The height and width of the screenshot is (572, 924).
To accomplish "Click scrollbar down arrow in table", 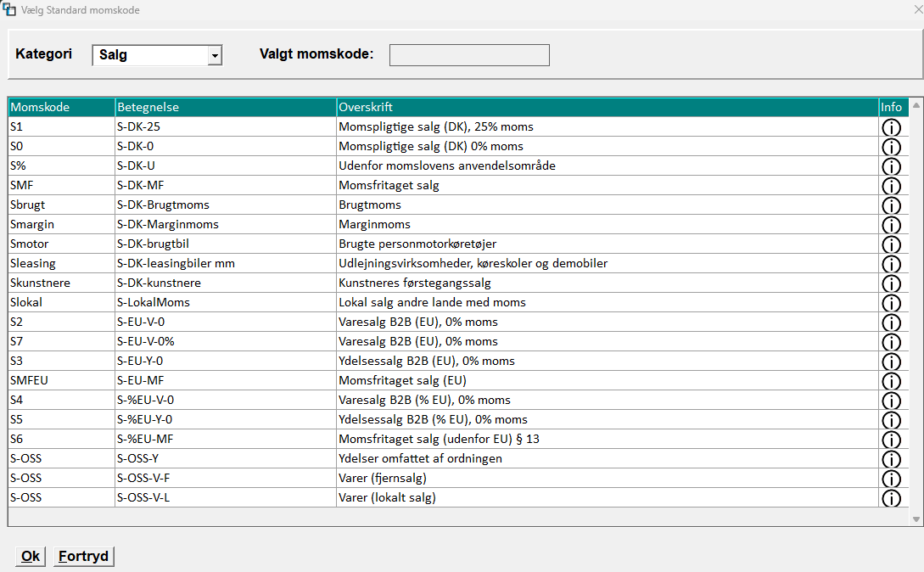I will [916, 519].
